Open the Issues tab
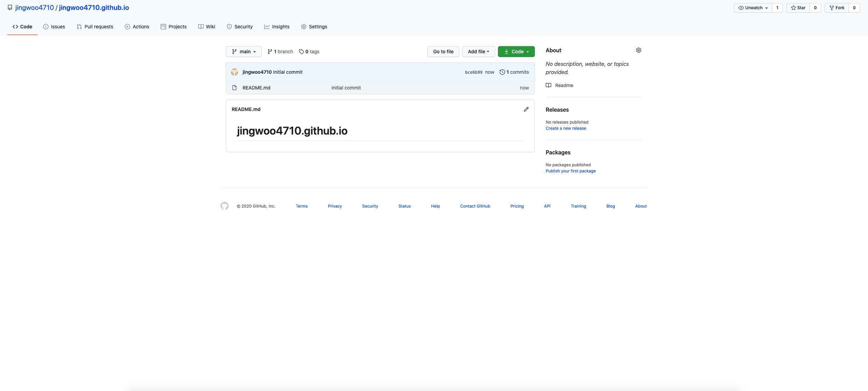The image size is (868, 391). tap(54, 27)
